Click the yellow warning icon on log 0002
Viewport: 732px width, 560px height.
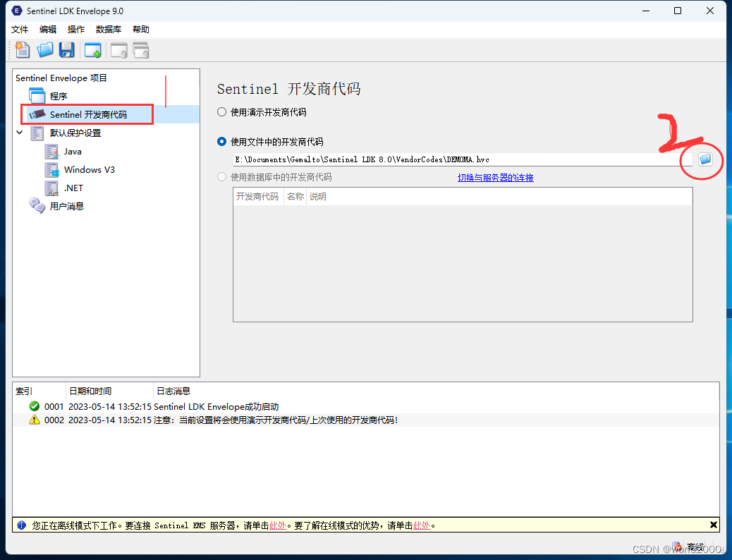pos(34,420)
